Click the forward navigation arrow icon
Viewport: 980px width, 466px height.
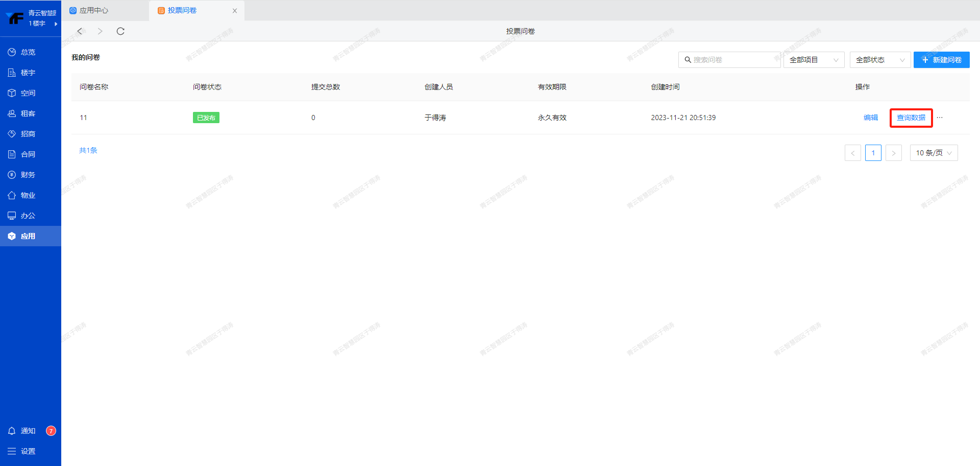(x=100, y=31)
